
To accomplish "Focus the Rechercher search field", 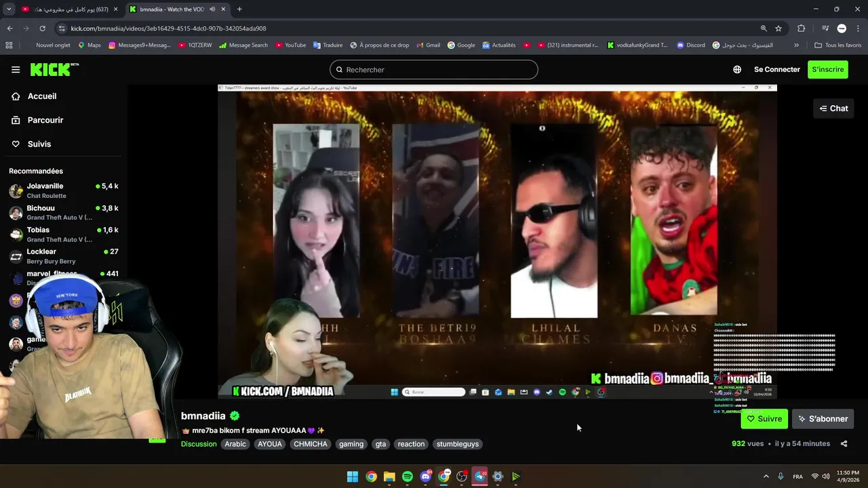I will click(434, 69).
